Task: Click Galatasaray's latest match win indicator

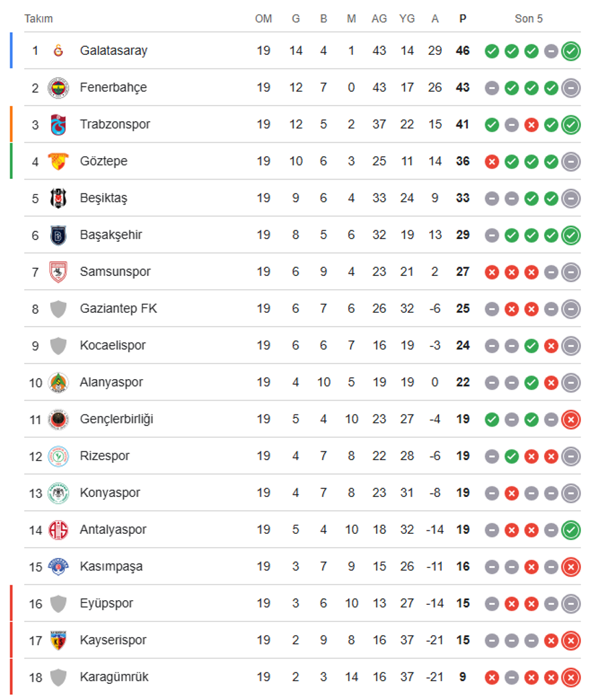Action: pyautogui.click(x=571, y=51)
